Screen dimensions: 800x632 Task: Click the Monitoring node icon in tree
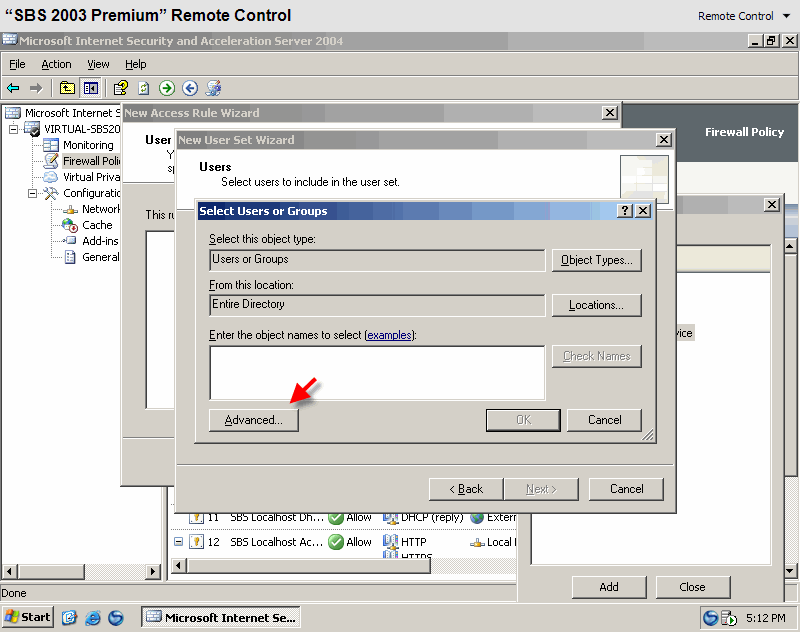[51, 145]
